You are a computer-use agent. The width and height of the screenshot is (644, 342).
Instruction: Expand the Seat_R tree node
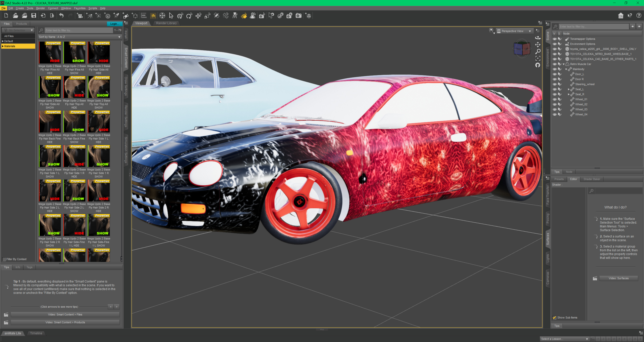[x=569, y=94]
